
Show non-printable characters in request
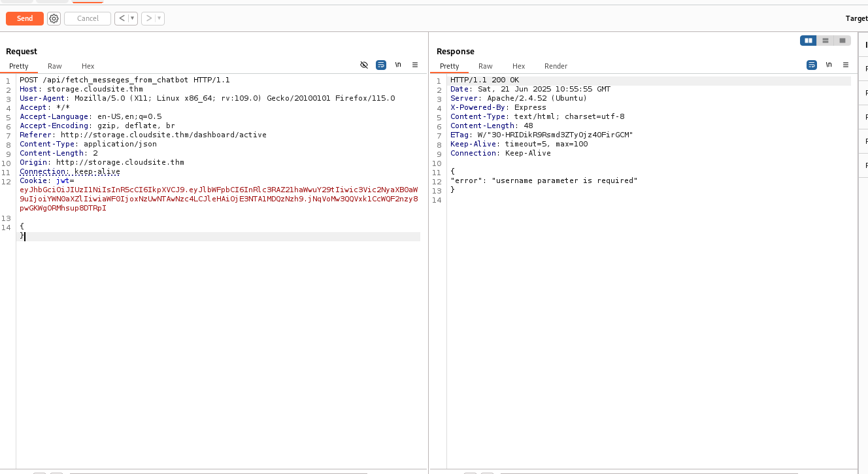coord(398,65)
